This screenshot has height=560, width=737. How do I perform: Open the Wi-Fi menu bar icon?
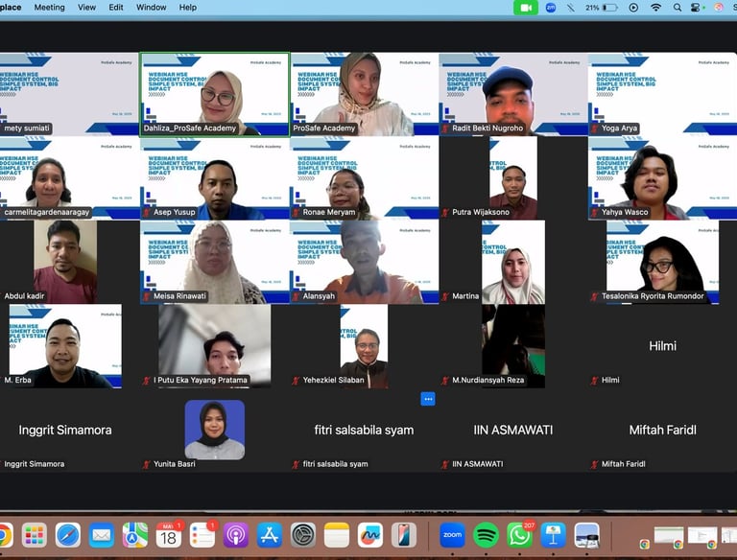[655, 8]
